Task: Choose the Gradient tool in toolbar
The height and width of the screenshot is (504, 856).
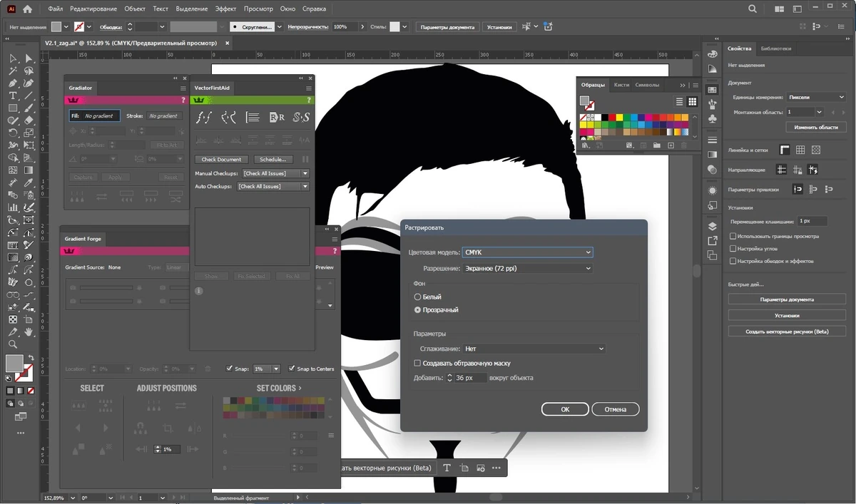Action: [x=29, y=170]
